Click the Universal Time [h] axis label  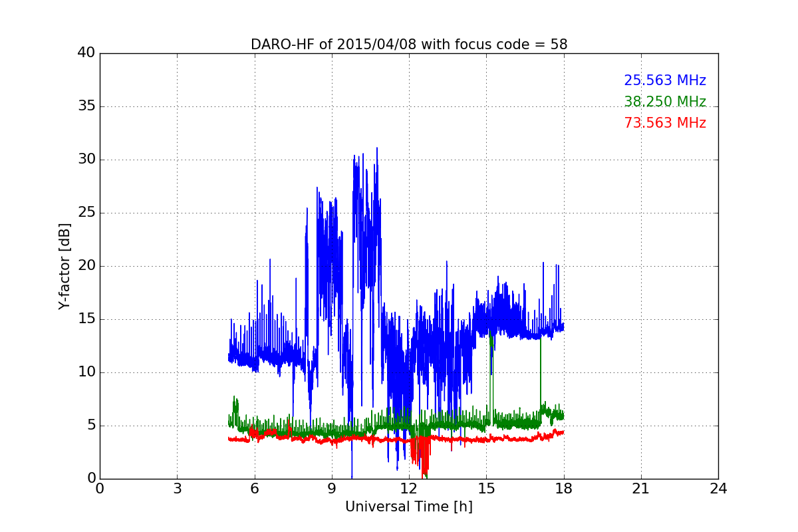[x=409, y=507]
